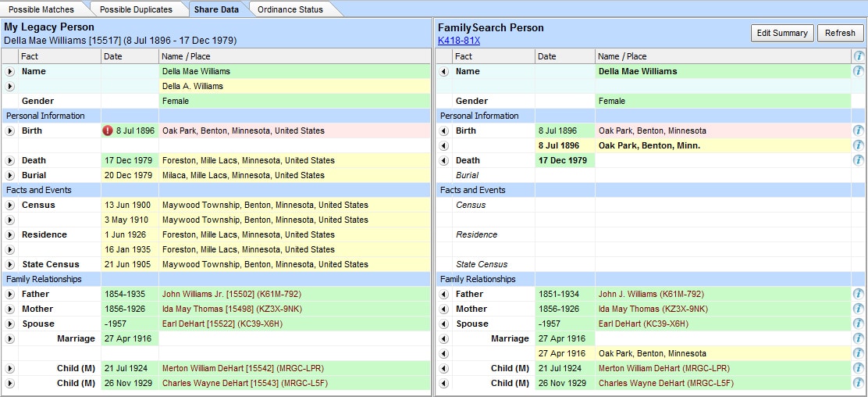Viewport: 868px width, 397px height.
Task: Click the Edit Summary button
Action: pos(782,34)
